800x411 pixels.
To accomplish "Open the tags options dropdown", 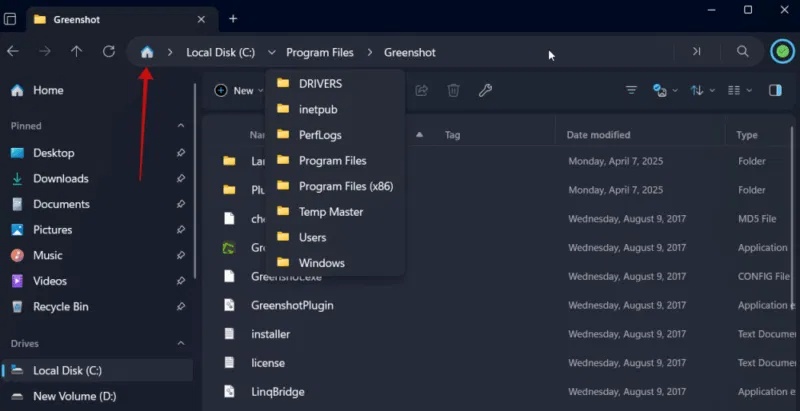I will [666, 90].
